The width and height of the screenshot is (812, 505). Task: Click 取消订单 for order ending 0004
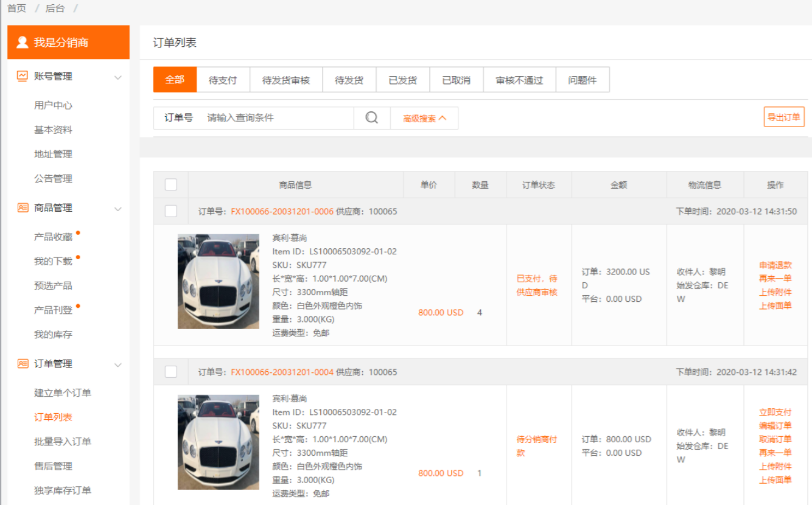pos(775,439)
